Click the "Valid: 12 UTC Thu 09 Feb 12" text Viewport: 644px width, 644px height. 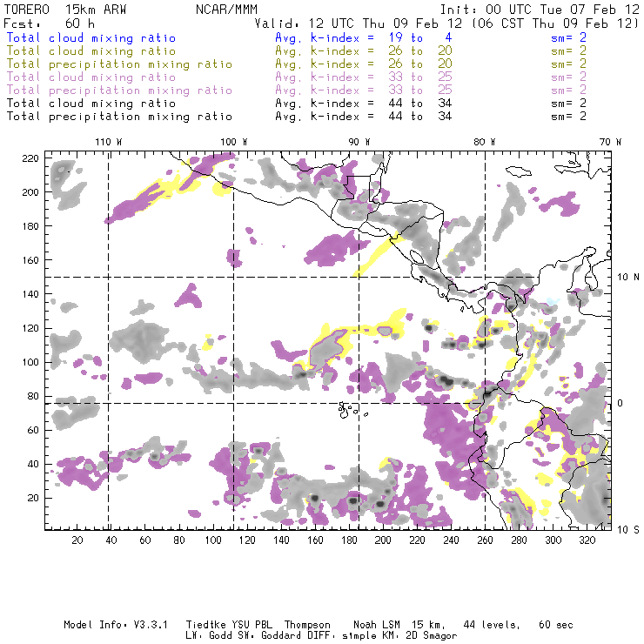[x=359, y=23]
